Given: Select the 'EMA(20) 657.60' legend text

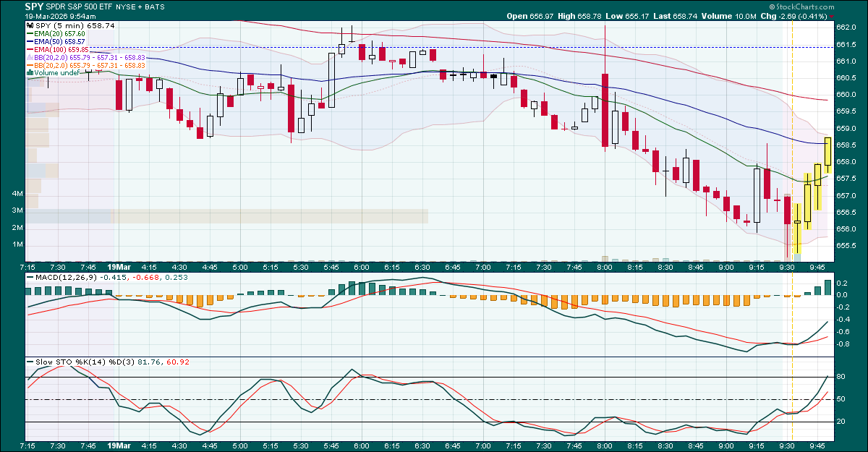Looking at the screenshot, I should point(59,33).
